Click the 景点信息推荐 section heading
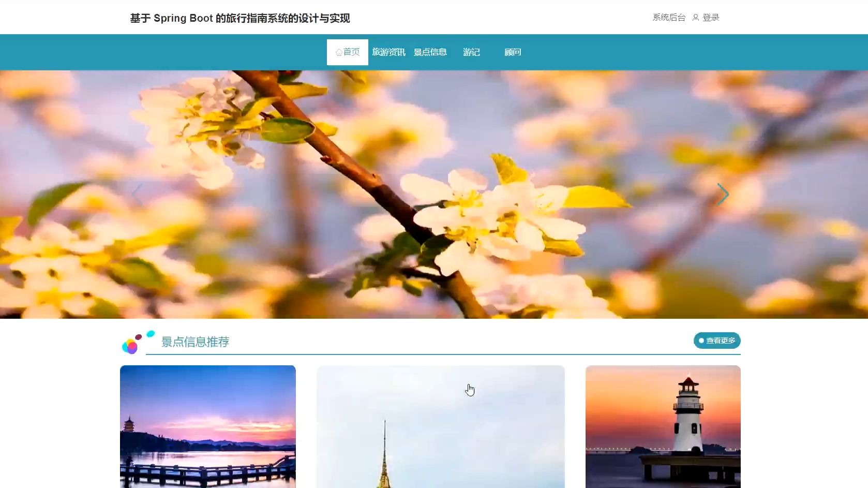The height and width of the screenshot is (488, 868). (x=195, y=342)
